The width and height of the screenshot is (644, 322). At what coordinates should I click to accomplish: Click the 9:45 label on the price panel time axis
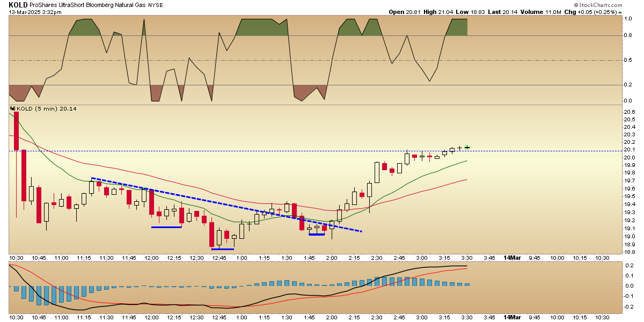tap(534, 258)
